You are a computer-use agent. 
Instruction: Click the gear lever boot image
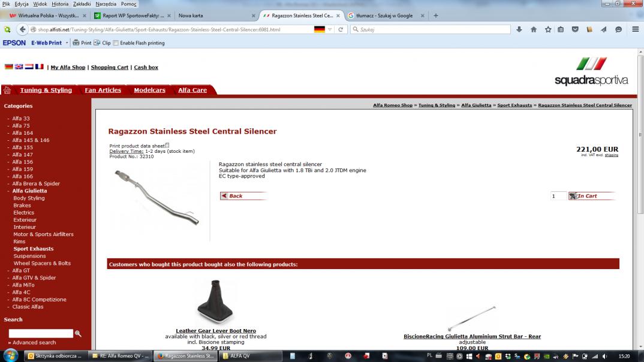(216, 302)
